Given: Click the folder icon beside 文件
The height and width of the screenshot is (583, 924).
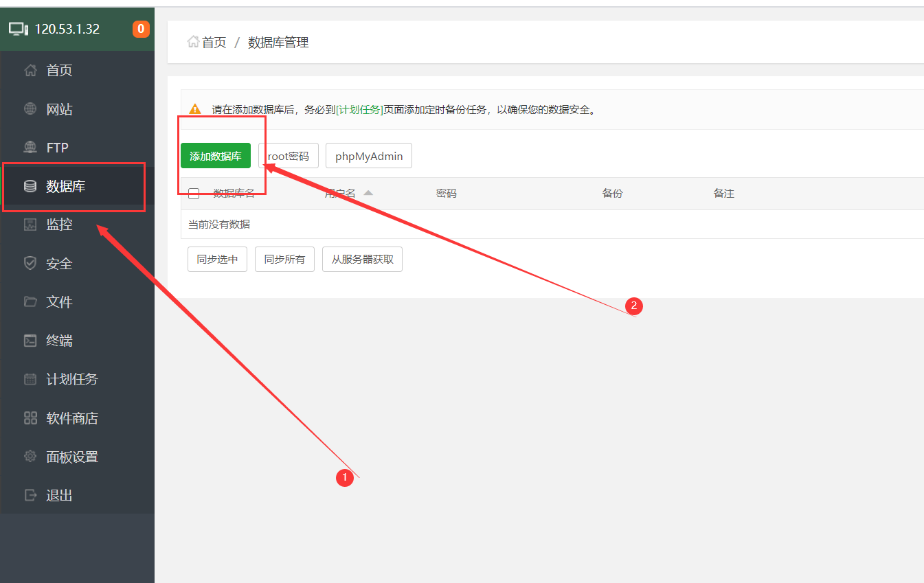Looking at the screenshot, I should (30, 301).
